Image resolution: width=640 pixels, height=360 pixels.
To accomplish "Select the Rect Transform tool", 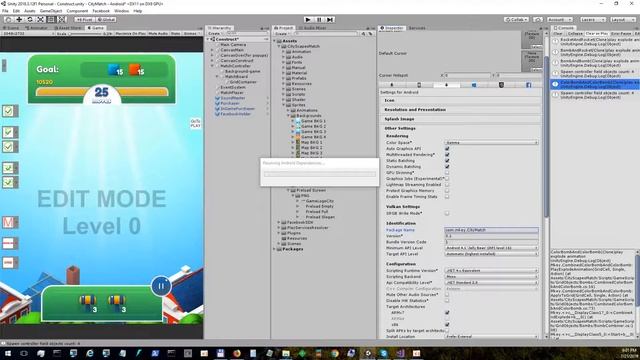I will click(x=51, y=19).
